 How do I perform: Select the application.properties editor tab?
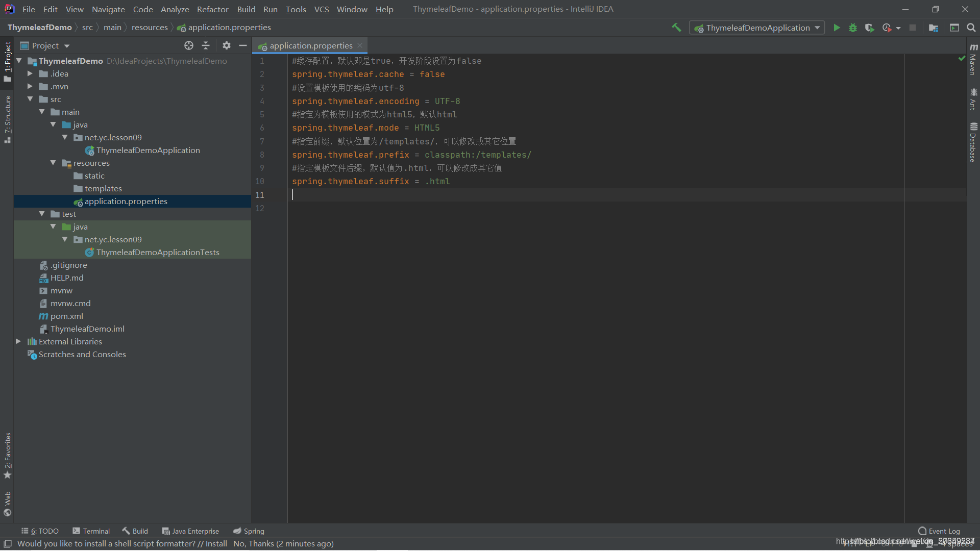point(309,45)
